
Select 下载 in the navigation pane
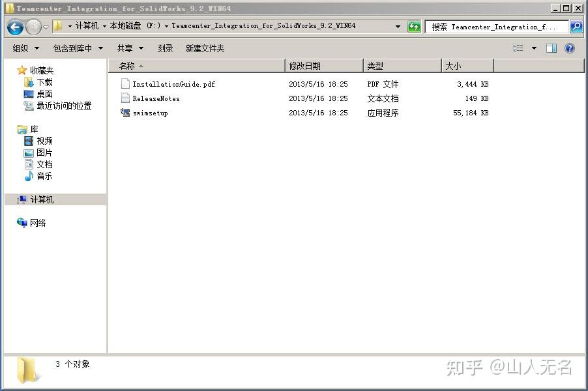click(44, 82)
